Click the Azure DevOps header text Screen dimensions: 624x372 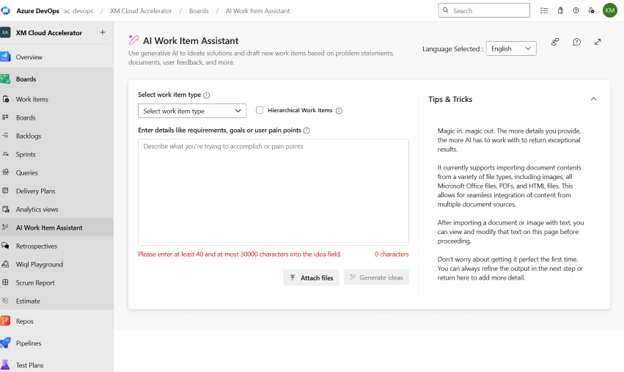38,11
